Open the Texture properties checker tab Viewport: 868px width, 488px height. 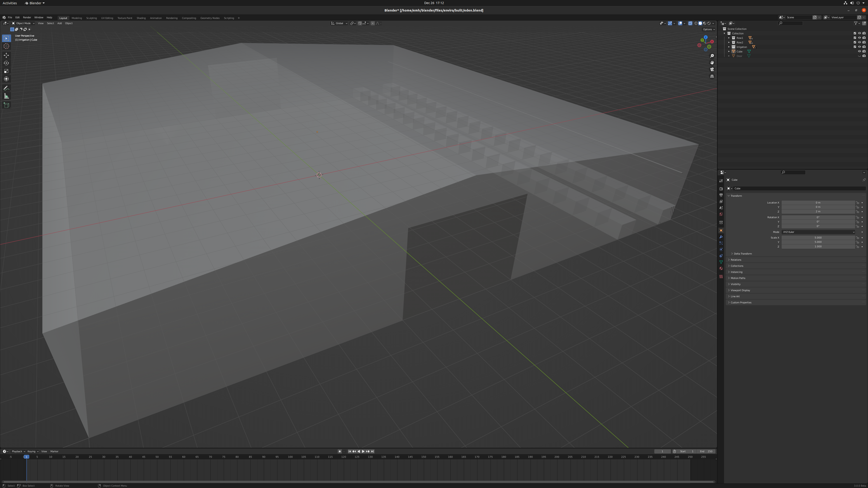[721, 277]
